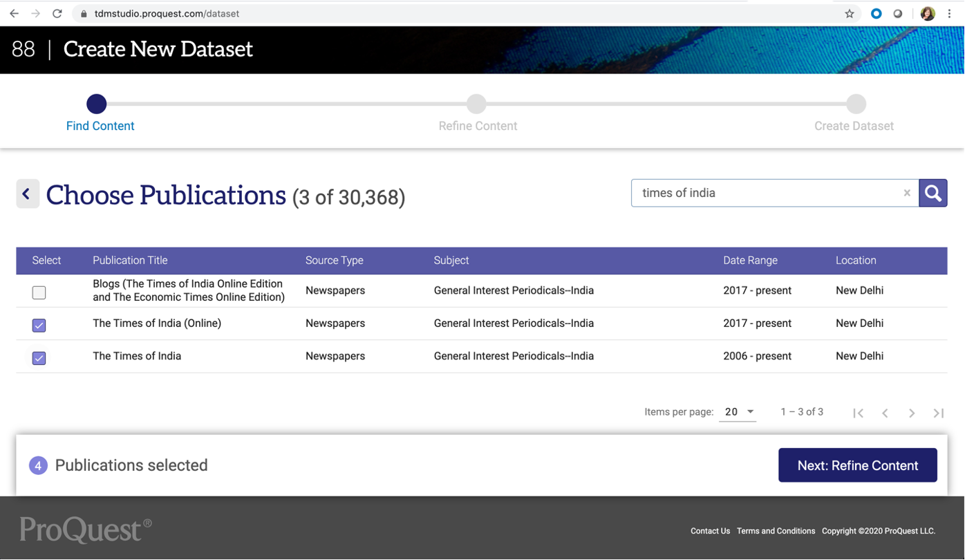Clear the search field with X
This screenshot has width=965, height=560.
coord(907,193)
